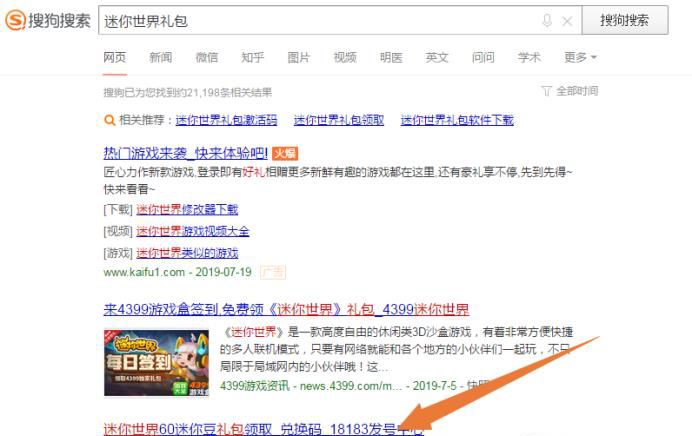Activate the microphone voice search icon
The height and width of the screenshot is (436, 692).
tap(547, 21)
